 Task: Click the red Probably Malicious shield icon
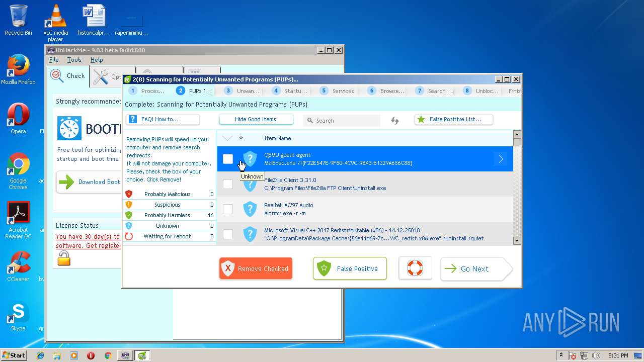[x=129, y=194]
